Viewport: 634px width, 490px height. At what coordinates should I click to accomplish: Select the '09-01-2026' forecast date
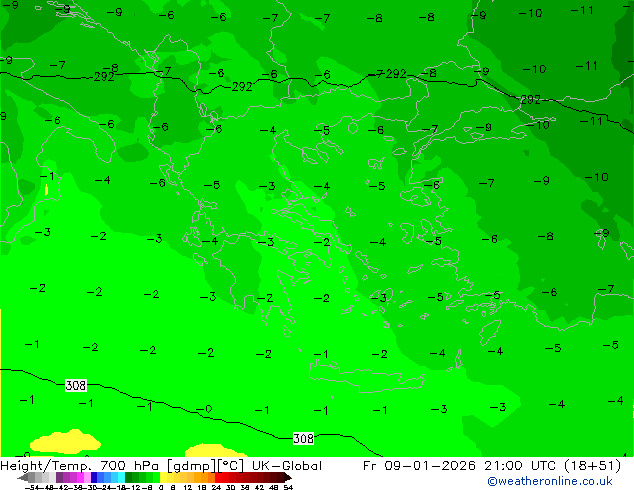coord(430,466)
